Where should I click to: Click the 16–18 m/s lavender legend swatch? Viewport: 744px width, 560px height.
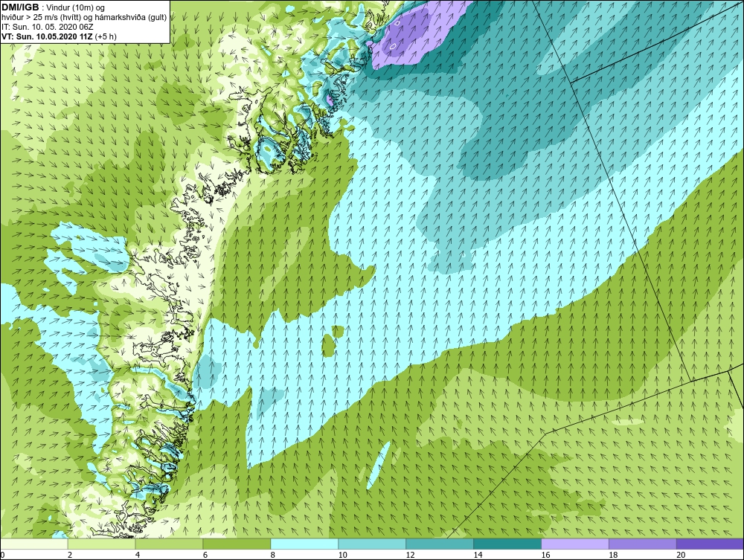tap(575, 544)
